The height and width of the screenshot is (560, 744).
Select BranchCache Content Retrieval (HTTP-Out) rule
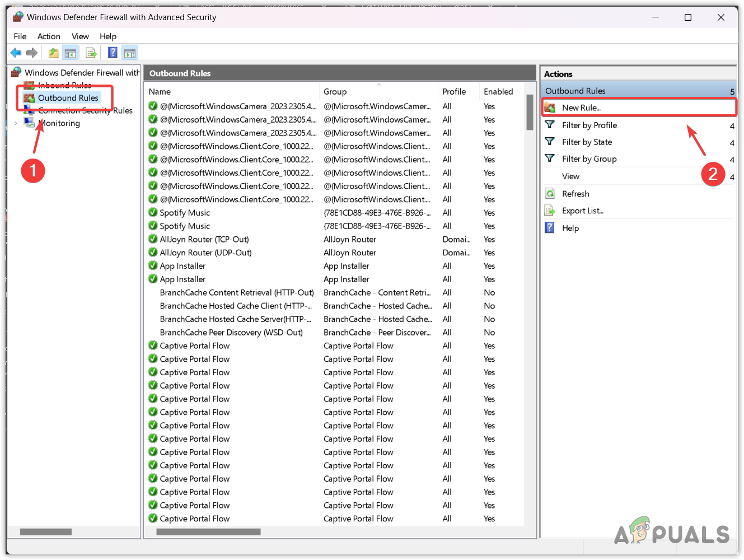(237, 292)
